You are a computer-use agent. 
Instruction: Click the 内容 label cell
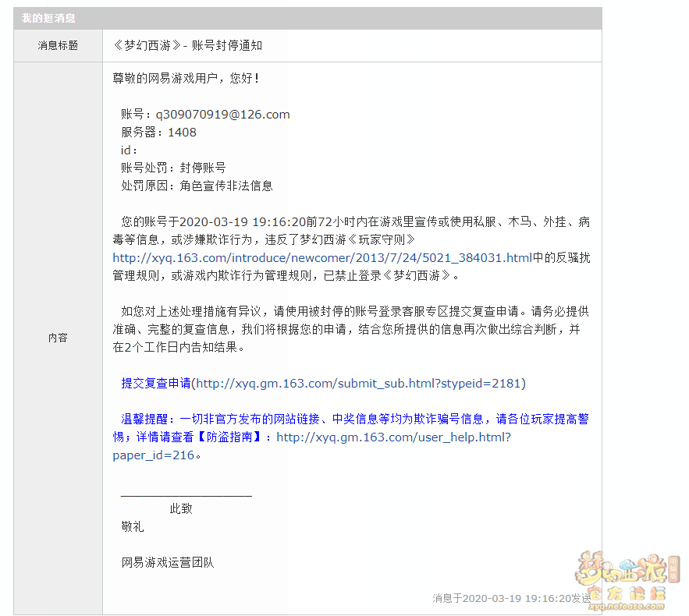pyautogui.click(x=58, y=338)
